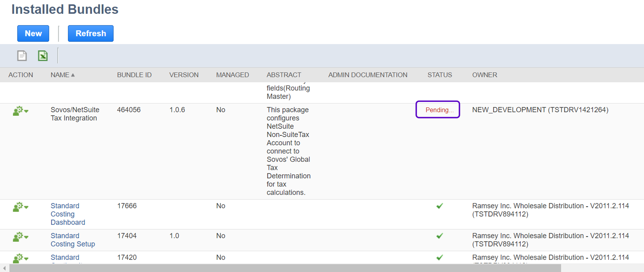The width and height of the screenshot is (644, 272).
Task: Open action menu for Standard Costing Dashboard
Action: [20, 207]
